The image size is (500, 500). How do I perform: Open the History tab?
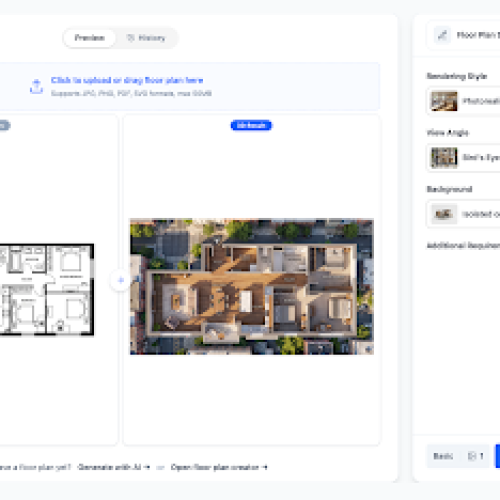click(x=146, y=38)
